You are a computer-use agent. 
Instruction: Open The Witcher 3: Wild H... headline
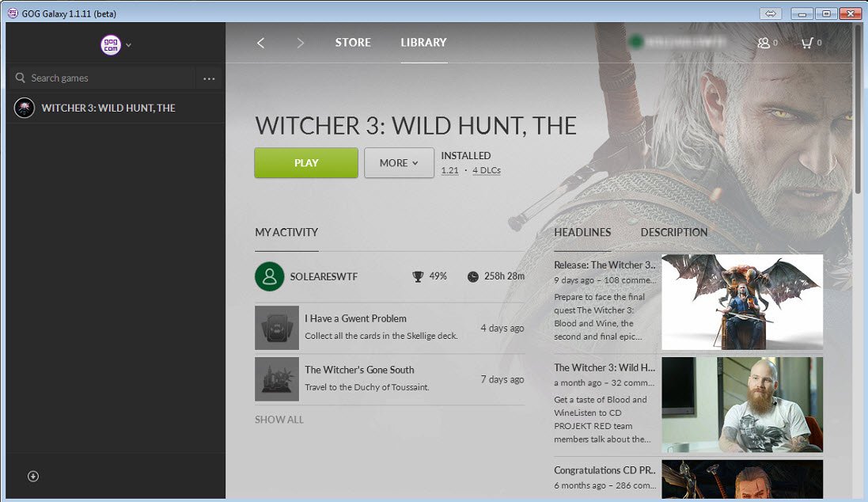tap(605, 368)
